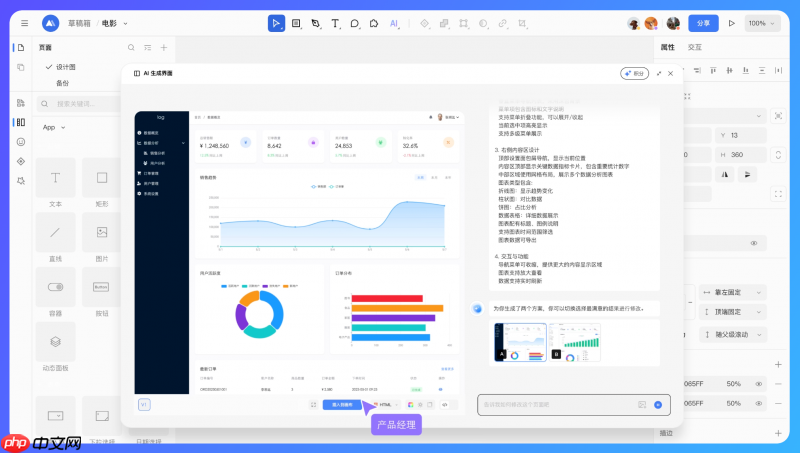The width and height of the screenshot is (800, 453).
Task: Toggle eye on first 065FF fill row
Action: click(x=759, y=384)
